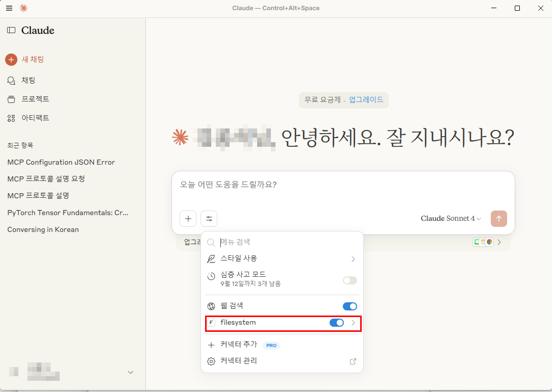The width and height of the screenshot is (552, 392).
Task: Click the app icons cluster in upgrade banner
Action: click(x=483, y=242)
